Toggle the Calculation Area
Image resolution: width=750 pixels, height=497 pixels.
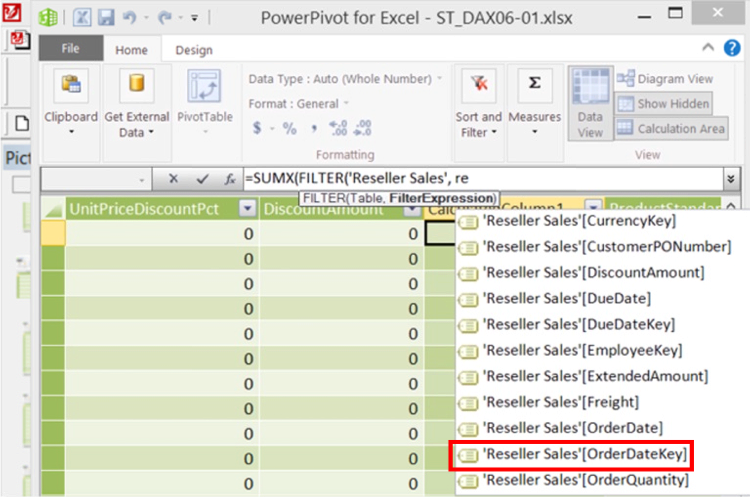pyautogui.click(x=671, y=128)
